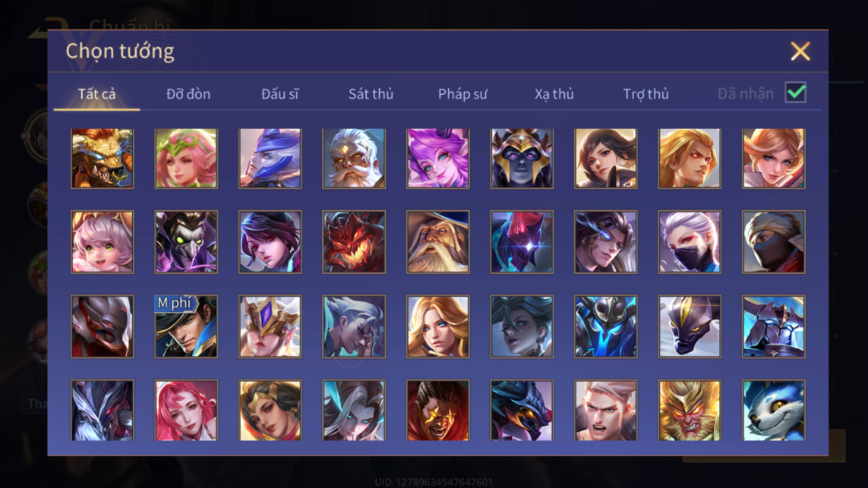Select the golden lion beast hero portrait

click(x=103, y=159)
